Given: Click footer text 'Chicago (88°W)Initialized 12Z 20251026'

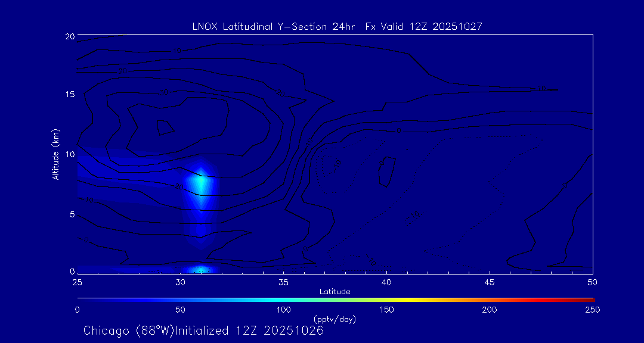Looking at the screenshot, I should tap(204, 330).
